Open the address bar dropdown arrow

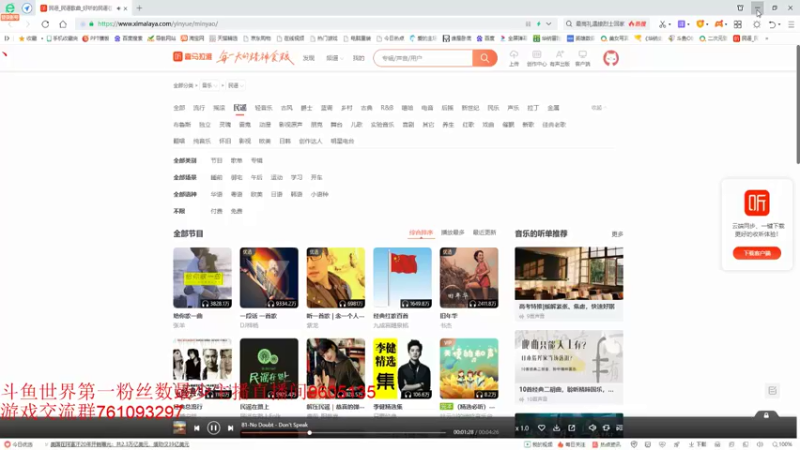(x=548, y=24)
